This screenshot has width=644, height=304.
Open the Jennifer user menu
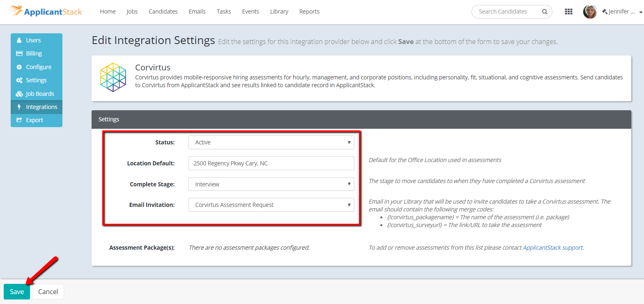point(620,12)
